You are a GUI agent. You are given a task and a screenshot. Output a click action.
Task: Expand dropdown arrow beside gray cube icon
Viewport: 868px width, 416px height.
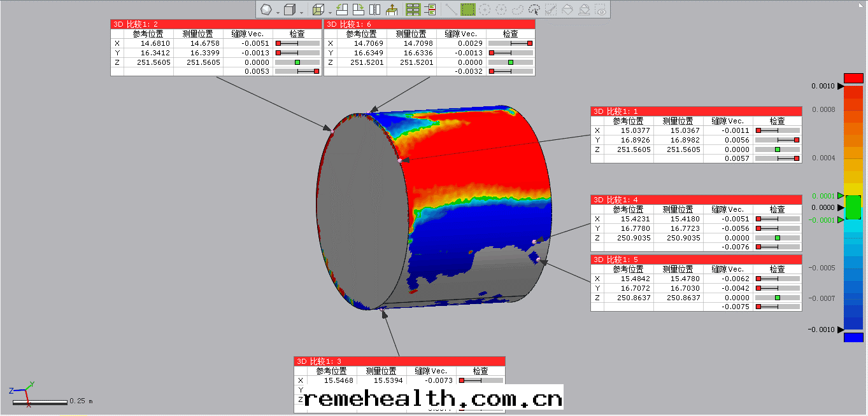(302, 11)
